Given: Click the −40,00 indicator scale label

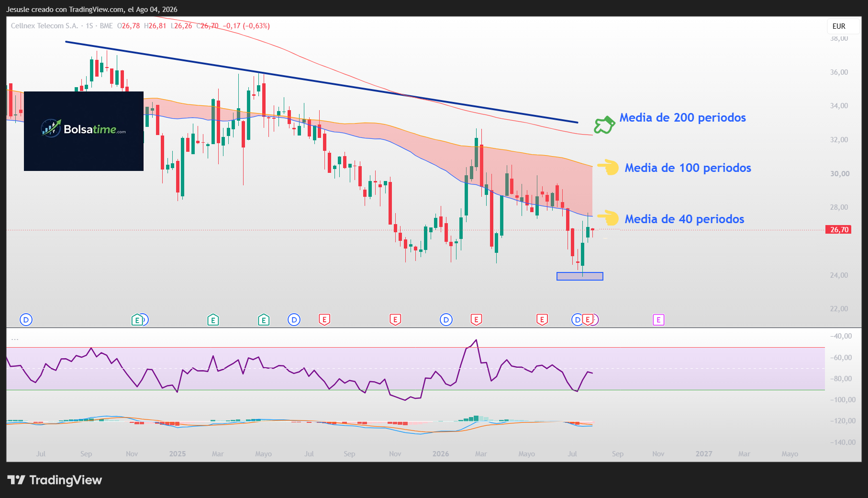Looking at the screenshot, I should pyautogui.click(x=841, y=336).
